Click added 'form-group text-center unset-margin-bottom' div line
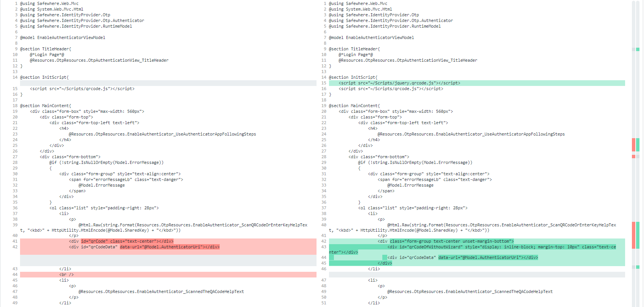This screenshot has height=307, width=644. coord(477,241)
